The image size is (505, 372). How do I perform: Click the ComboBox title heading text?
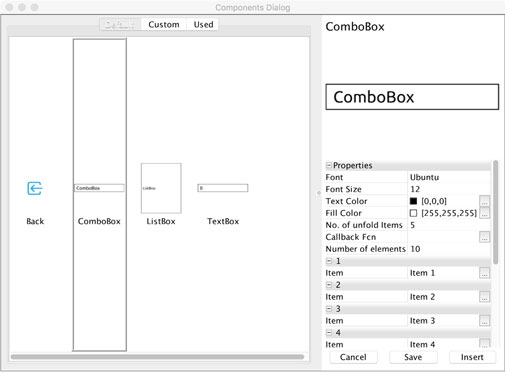(x=355, y=27)
